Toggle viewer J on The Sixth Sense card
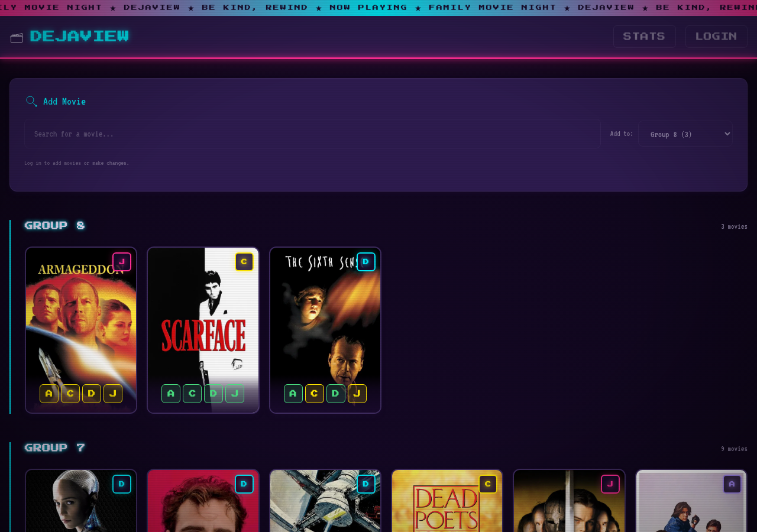757x532 pixels. click(x=357, y=394)
